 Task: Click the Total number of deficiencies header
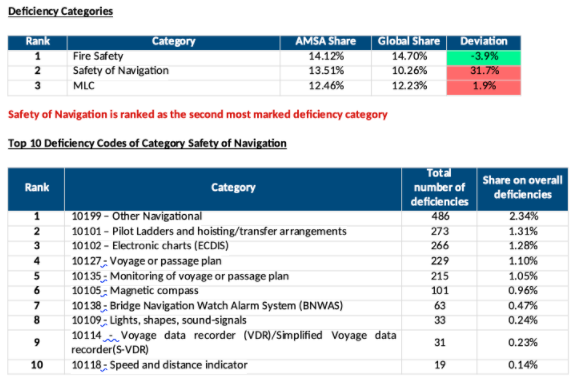click(x=439, y=188)
